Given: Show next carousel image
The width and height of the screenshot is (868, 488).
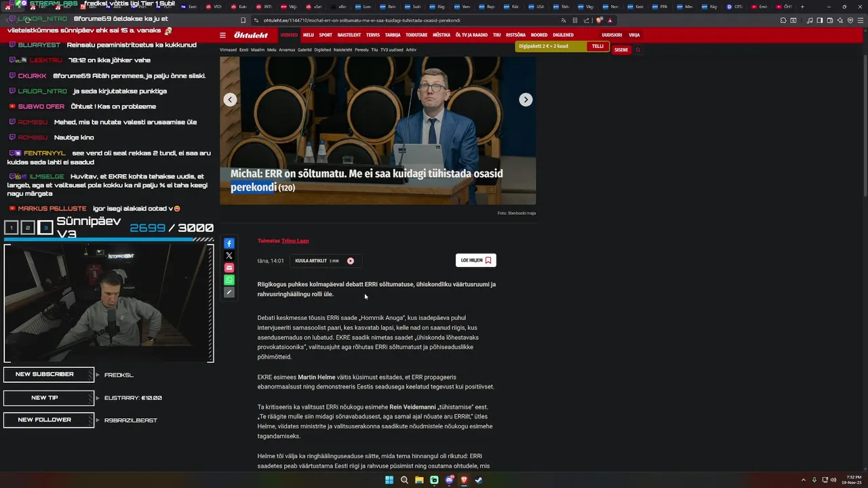Looking at the screenshot, I should [x=526, y=100].
